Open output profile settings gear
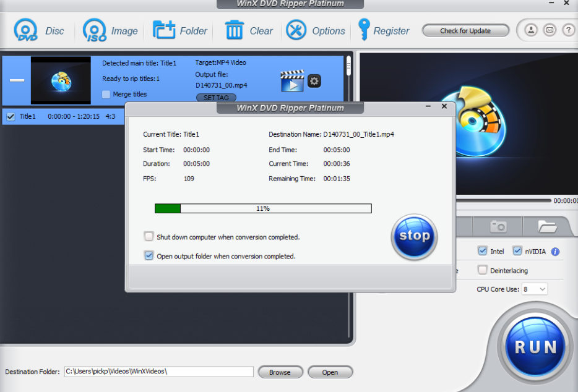 coord(314,80)
